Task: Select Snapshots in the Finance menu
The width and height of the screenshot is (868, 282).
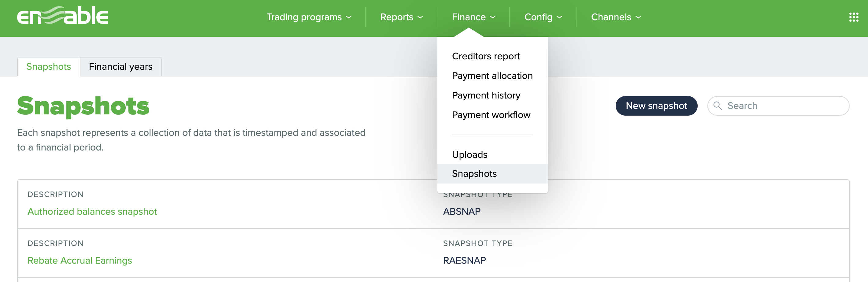Action: 474,173
